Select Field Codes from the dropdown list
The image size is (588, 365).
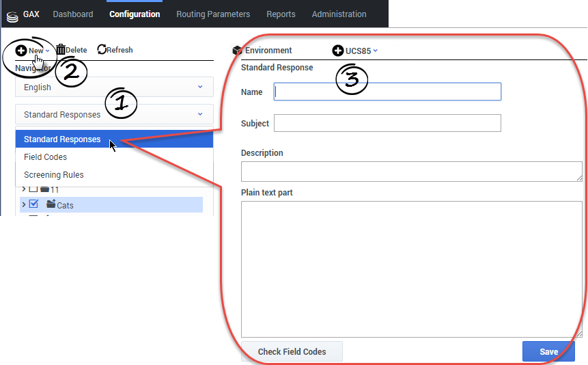coord(46,157)
